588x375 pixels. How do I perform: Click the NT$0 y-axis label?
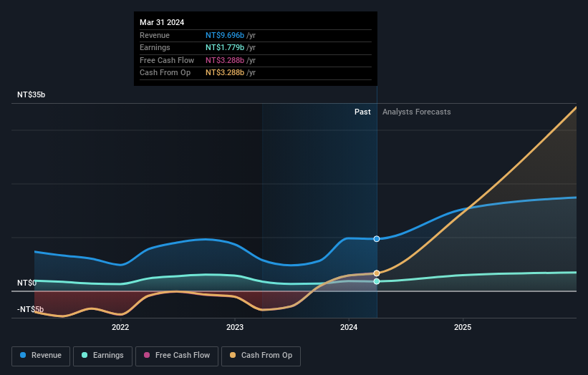point(27,283)
